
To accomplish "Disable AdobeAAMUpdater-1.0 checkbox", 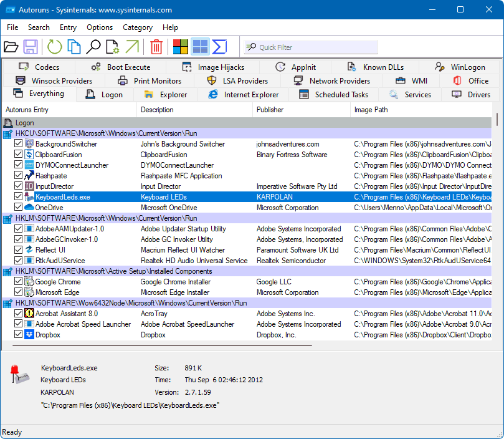I will (18, 228).
